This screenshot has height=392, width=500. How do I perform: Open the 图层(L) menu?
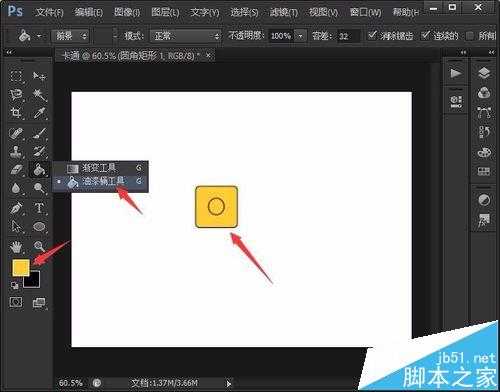(x=165, y=13)
